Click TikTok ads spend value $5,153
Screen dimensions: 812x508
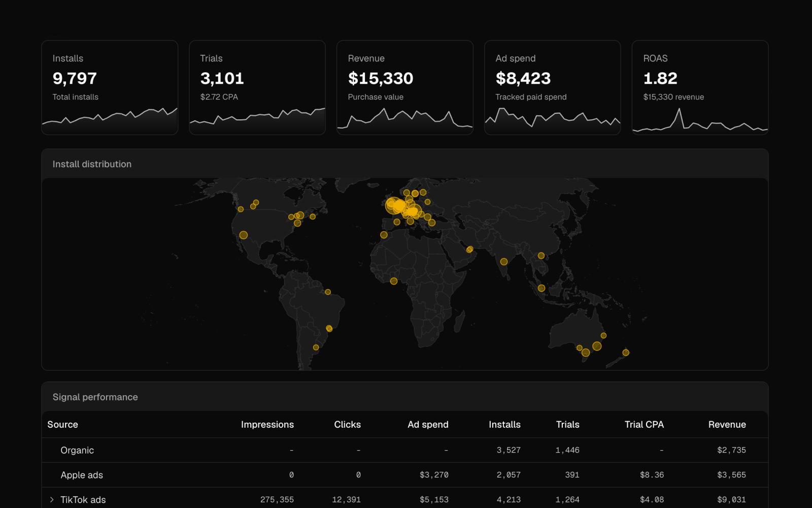click(x=434, y=500)
